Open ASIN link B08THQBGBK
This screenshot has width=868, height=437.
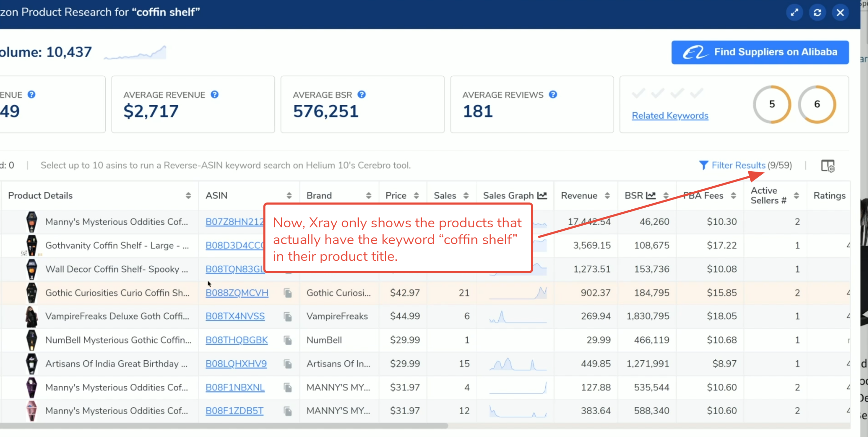pos(236,340)
